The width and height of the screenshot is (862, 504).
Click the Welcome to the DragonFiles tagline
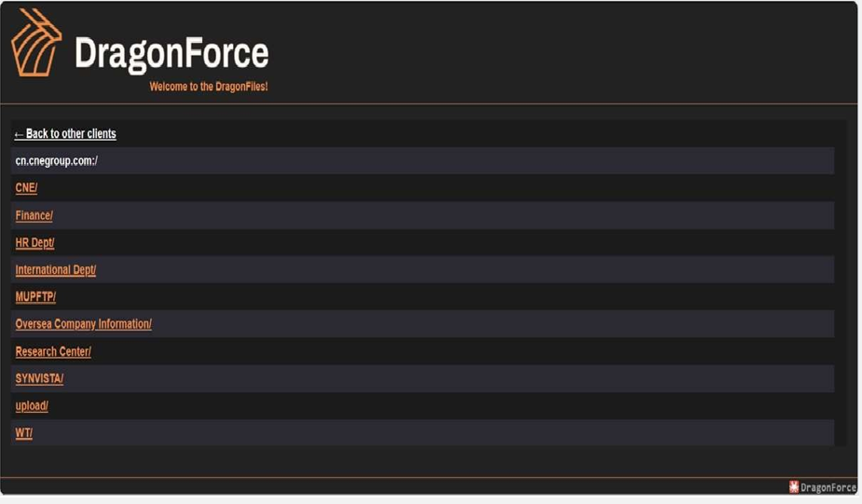[x=209, y=87]
